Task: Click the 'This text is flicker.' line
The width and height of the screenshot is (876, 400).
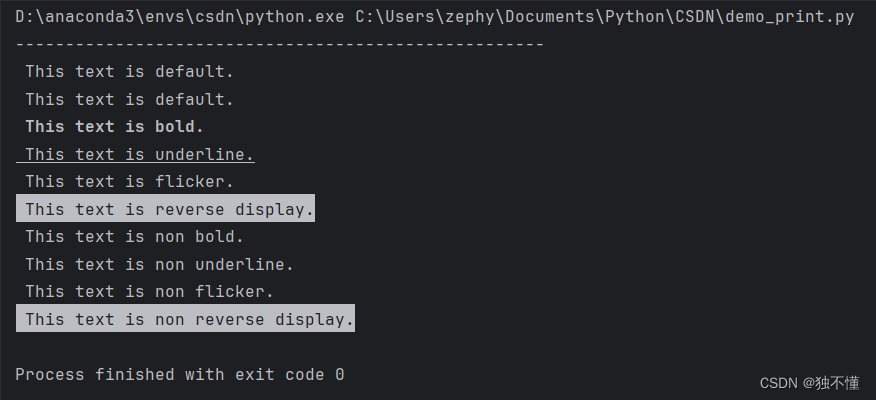Action: point(129,182)
